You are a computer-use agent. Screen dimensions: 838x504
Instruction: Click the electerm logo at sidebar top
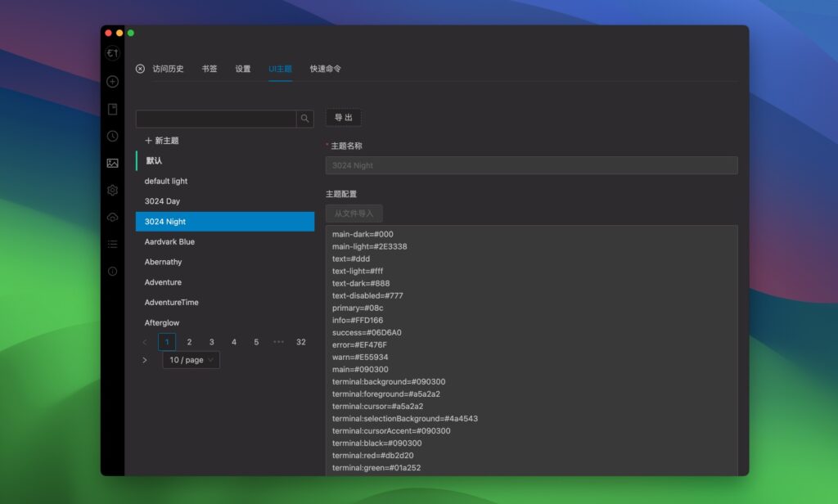point(112,52)
